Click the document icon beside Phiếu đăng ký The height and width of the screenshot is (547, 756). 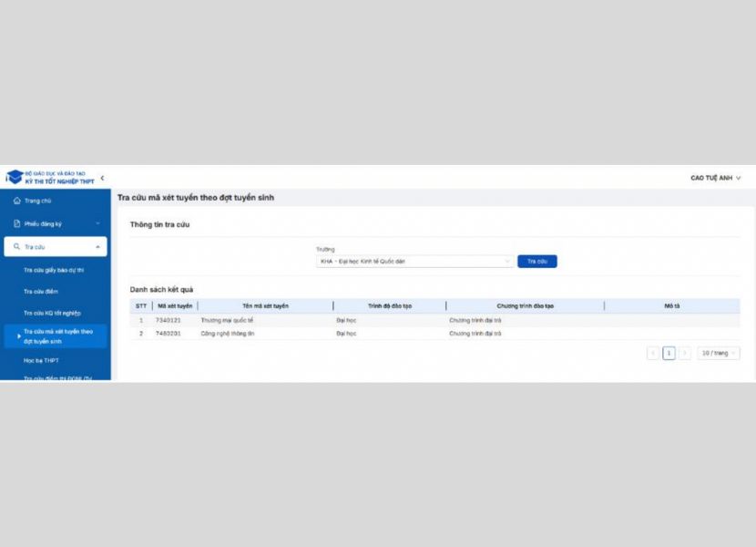(x=16, y=223)
